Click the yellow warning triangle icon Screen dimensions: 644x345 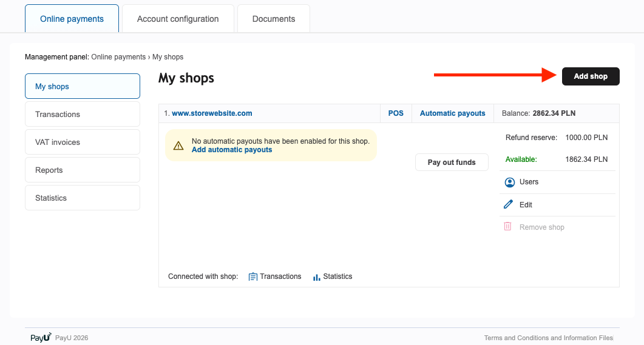coord(178,146)
